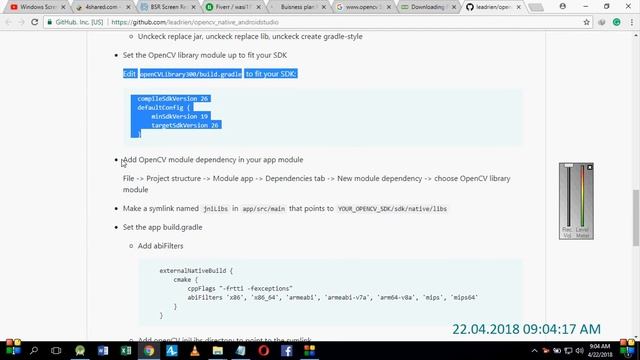Click the highlighted openCVLibrary300/build.gradle code text
640x360 pixels.
click(x=191, y=74)
